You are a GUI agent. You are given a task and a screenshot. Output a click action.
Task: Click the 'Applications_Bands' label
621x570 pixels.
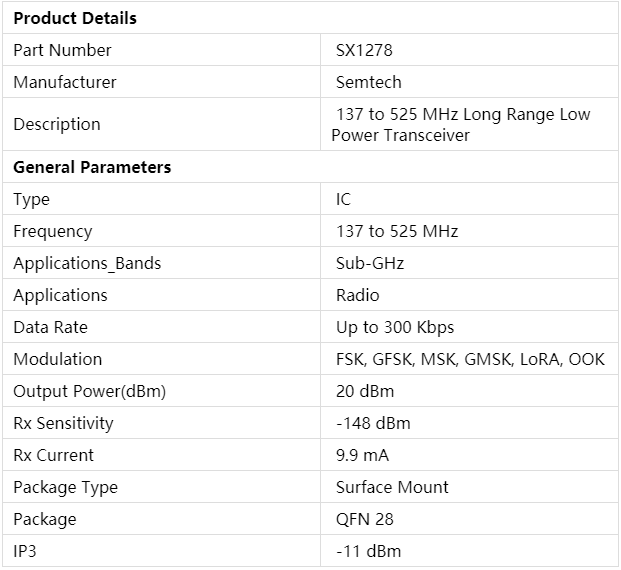[87, 264]
